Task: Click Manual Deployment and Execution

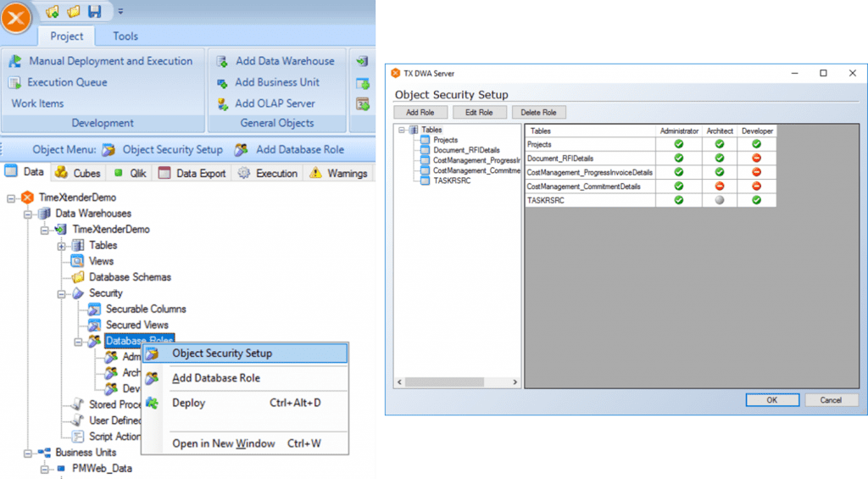Action: tap(101, 61)
